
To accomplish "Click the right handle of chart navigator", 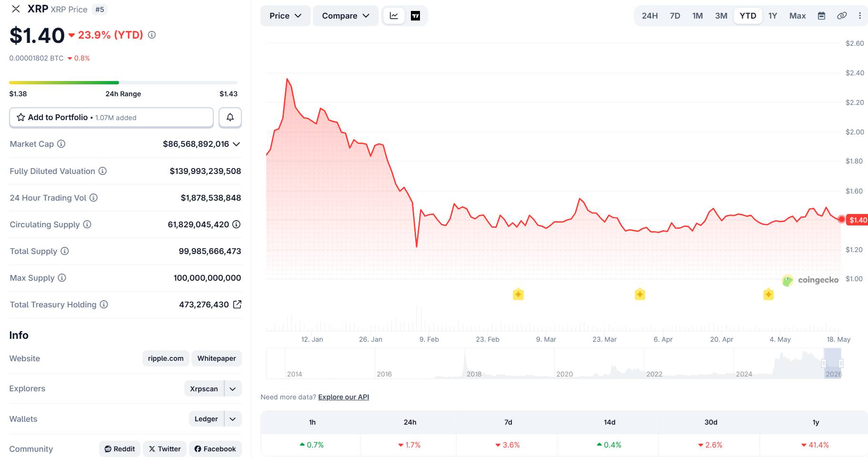I will click(841, 363).
